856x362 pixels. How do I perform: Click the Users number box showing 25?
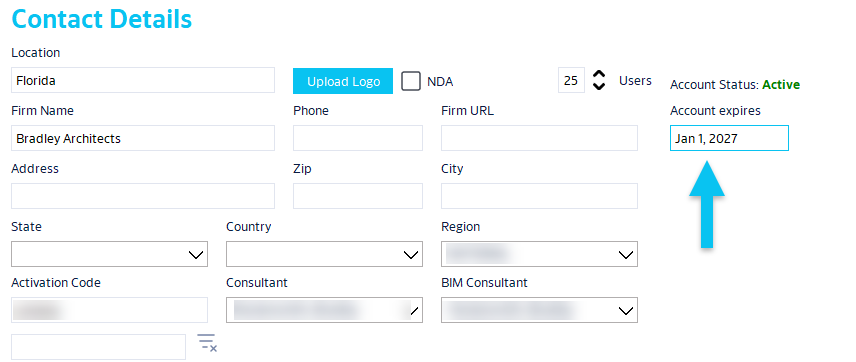click(x=571, y=80)
